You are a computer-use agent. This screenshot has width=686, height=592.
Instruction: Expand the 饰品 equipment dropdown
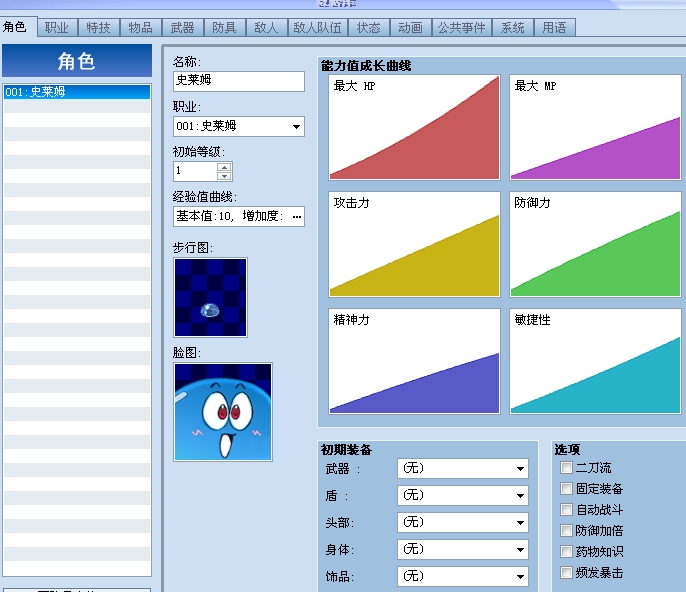click(463, 576)
